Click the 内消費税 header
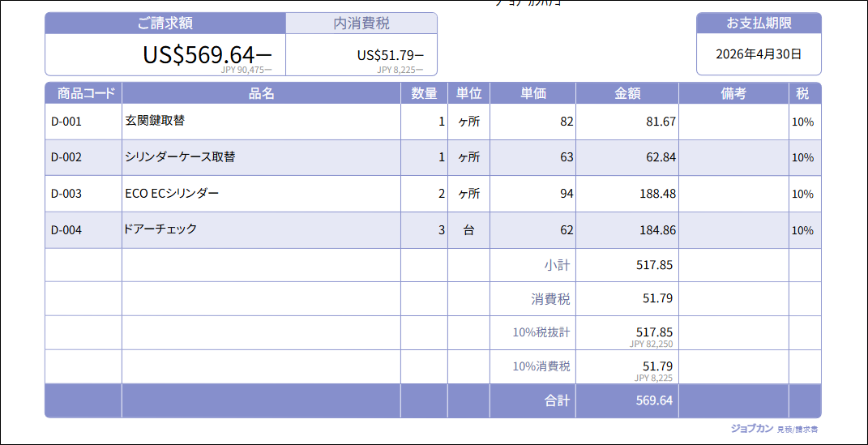Screen dimensions: 868x445 click(361, 24)
